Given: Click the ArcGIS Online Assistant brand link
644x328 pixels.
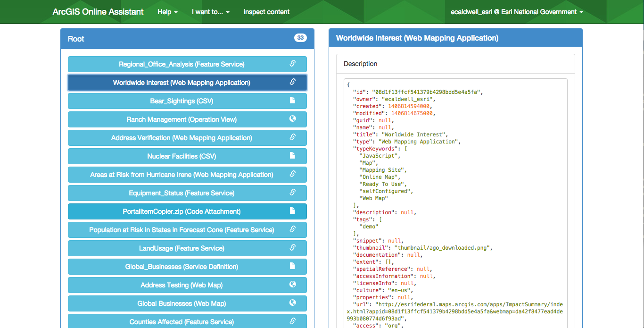Looking at the screenshot, I should click(x=98, y=12).
